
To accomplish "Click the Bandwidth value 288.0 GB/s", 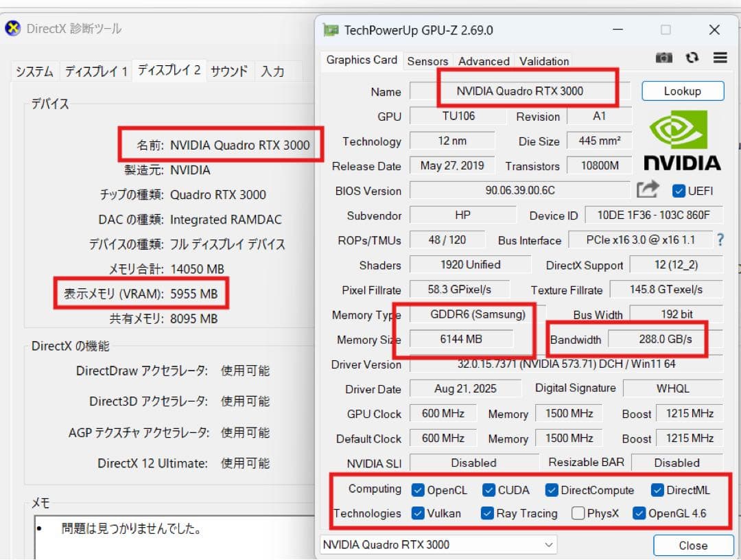I will click(x=665, y=339).
